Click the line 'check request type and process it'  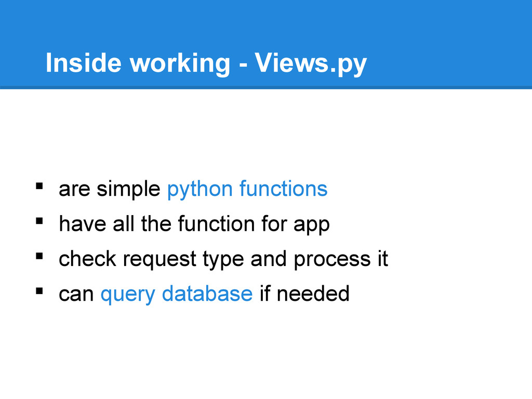click(x=223, y=260)
